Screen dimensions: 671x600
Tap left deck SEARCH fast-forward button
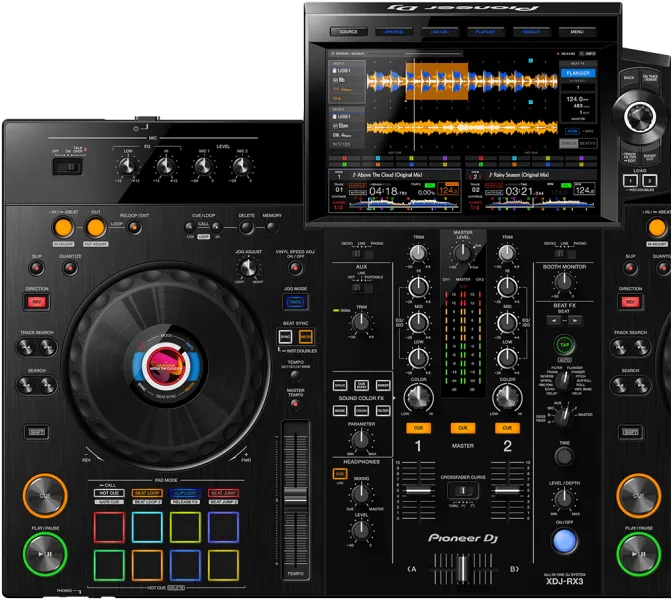point(48,385)
